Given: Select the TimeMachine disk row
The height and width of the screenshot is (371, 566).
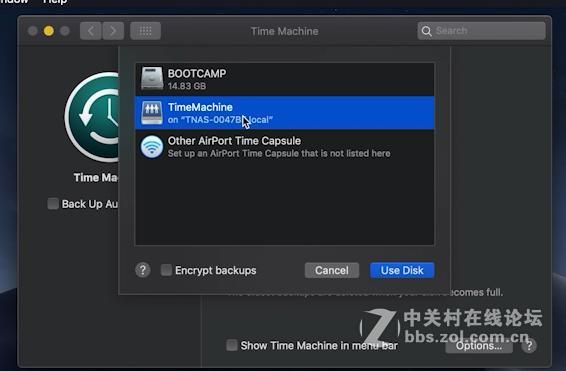Looking at the screenshot, I should (285, 113).
